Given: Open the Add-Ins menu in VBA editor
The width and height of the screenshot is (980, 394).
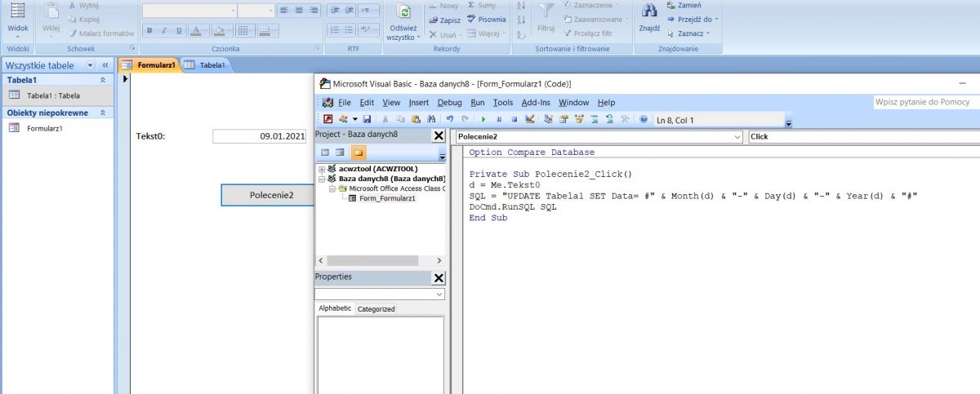Looking at the screenshot, I should 536,103.
